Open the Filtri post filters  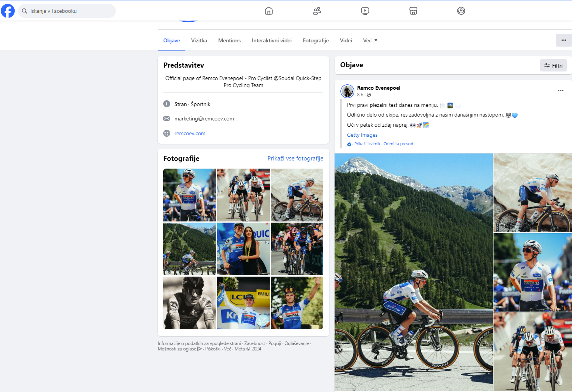pyautogui.click(x=553, y=66)
